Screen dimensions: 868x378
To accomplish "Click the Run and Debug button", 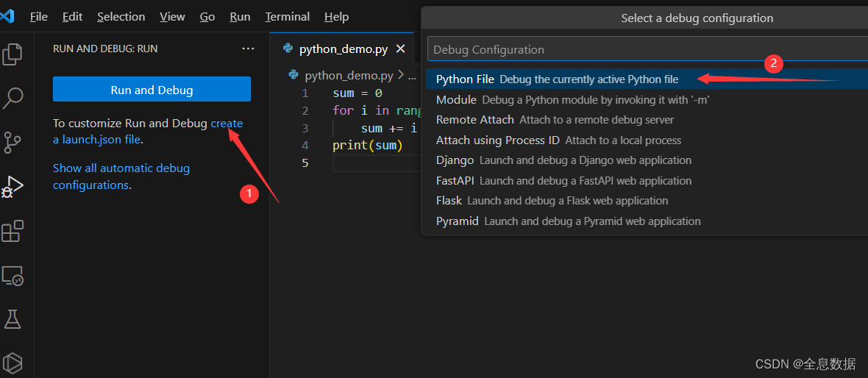I will point(152,90).
